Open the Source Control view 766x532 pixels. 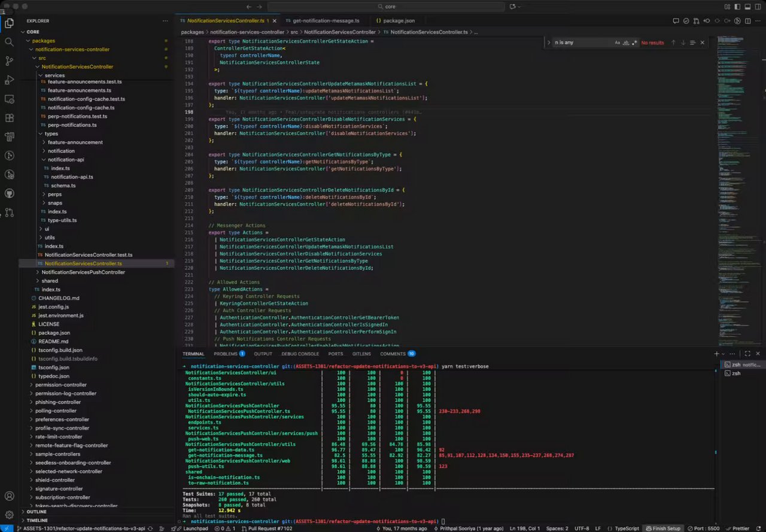pyautogui.click(x=9, y=61)
